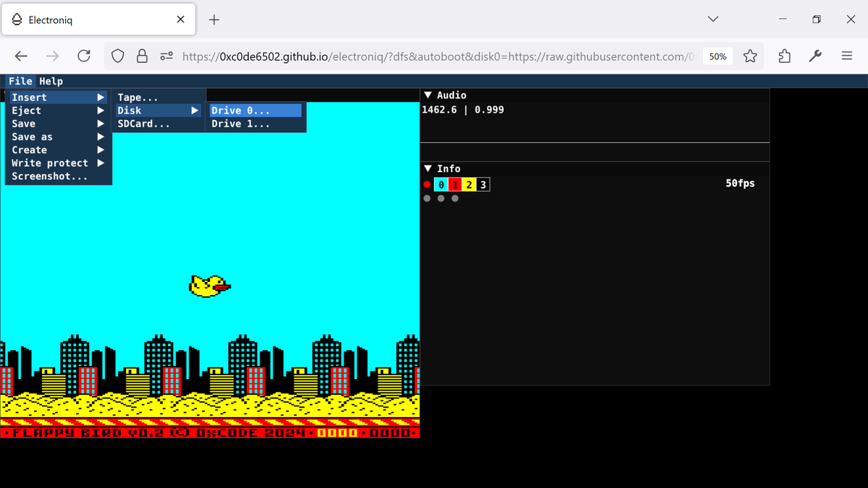Click the wrench developer icon

pos(816,56)
